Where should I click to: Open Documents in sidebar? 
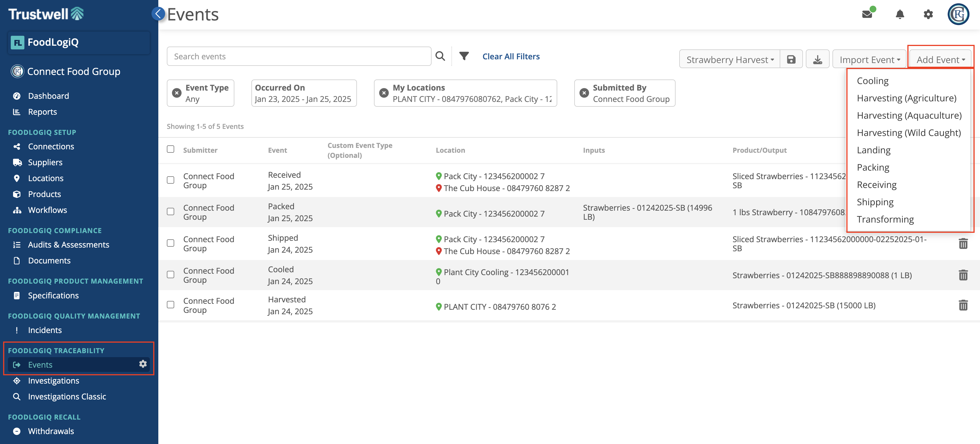pyautogui.click(x=49, y=261)
